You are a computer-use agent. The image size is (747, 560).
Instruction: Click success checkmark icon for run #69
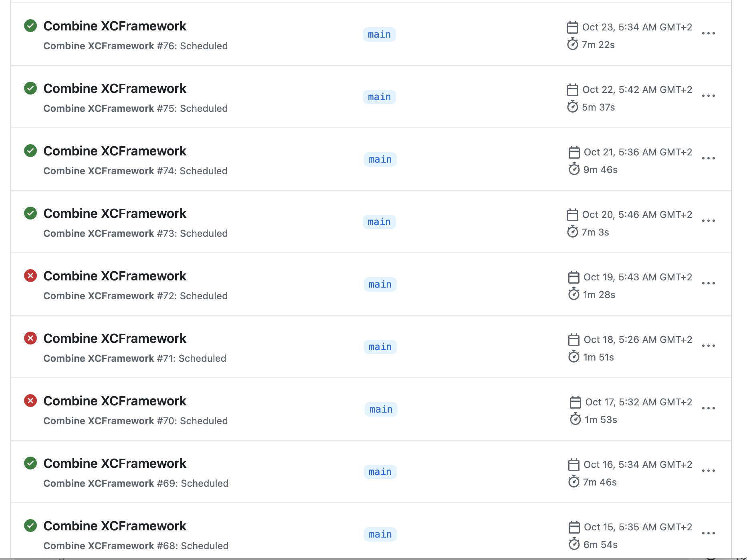tap(30, 463)
